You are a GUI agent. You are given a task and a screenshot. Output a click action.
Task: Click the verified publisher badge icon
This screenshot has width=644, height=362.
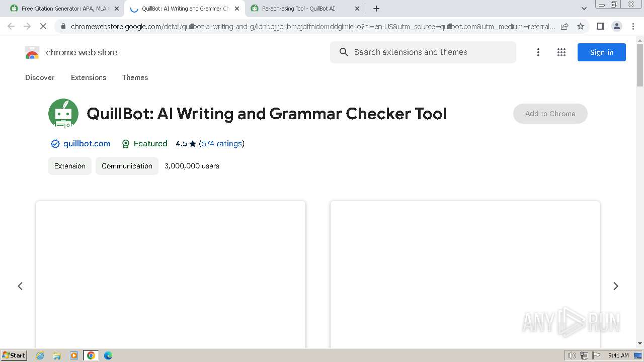[x=55, y=144]
